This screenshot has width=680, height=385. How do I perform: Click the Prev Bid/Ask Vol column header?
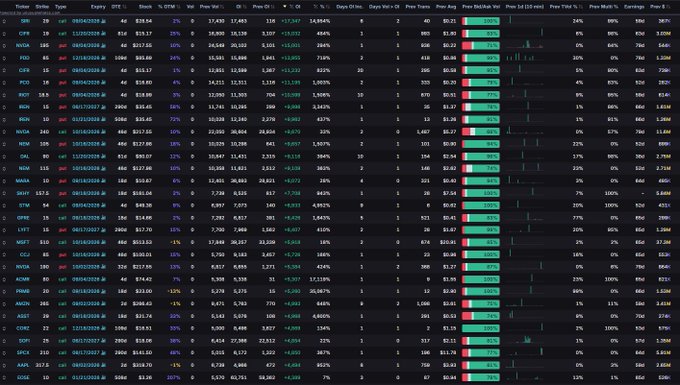pos(481,7)
